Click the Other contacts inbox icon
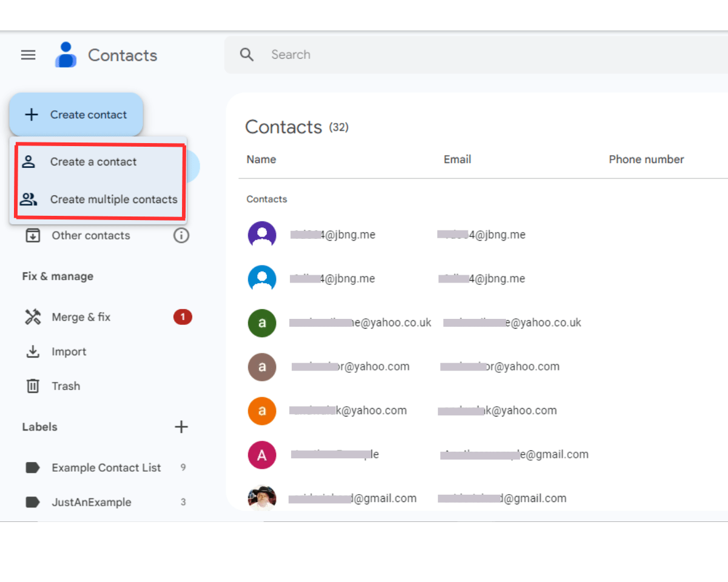This screenshot has height=582, width=728. coord(33,235)
